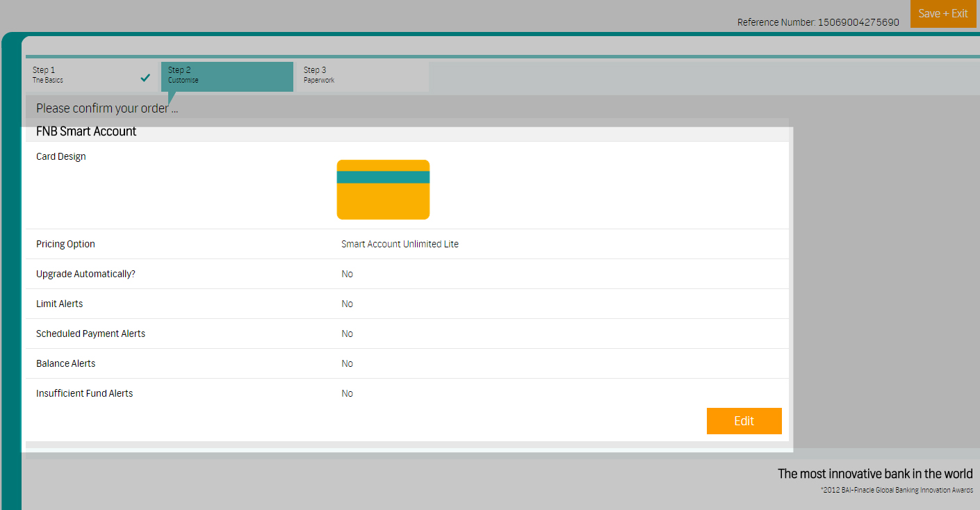980x510 pixels.
Task: Click the No value for Insufficient Fund Alerts
Action: point(347,393)
